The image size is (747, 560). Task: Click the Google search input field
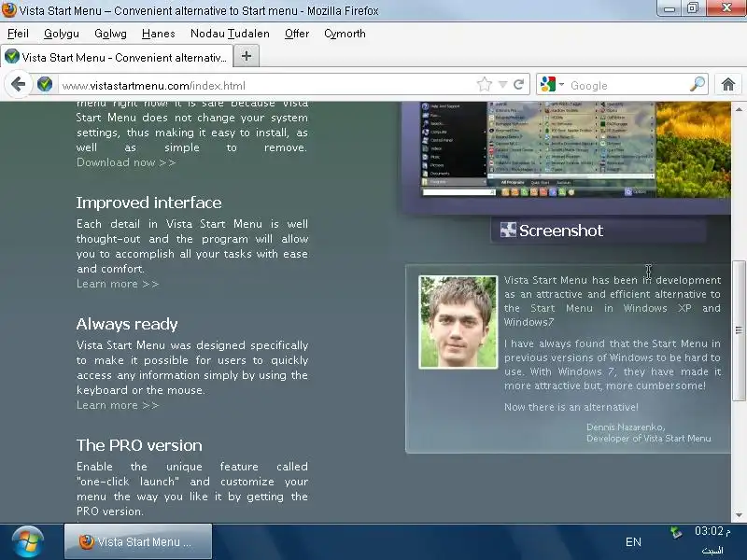[x=627, y=85]
